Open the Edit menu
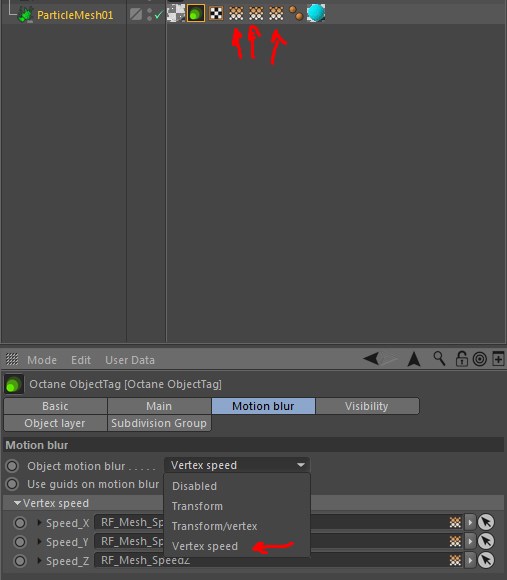This screenshot has height=580, width=507. tap(81, 360)
